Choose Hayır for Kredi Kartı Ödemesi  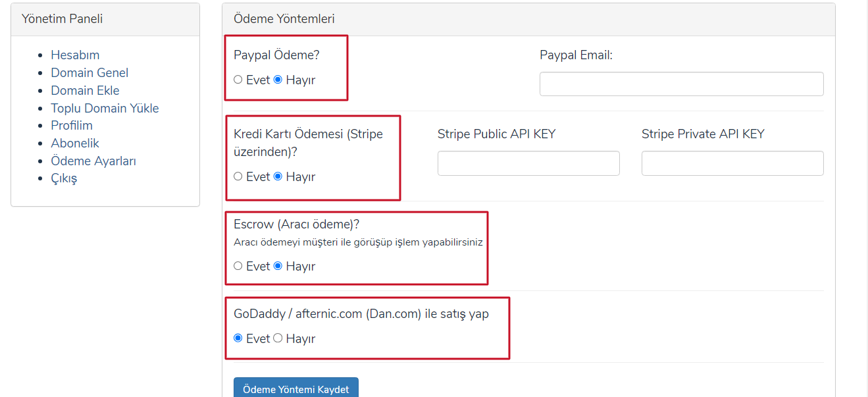278,176
